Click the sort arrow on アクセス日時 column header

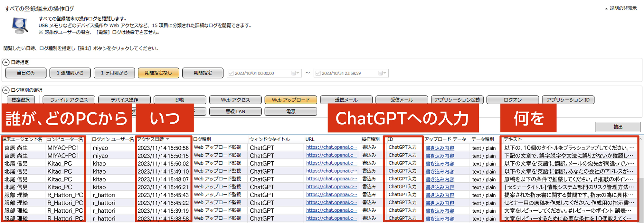coord(167,139)
